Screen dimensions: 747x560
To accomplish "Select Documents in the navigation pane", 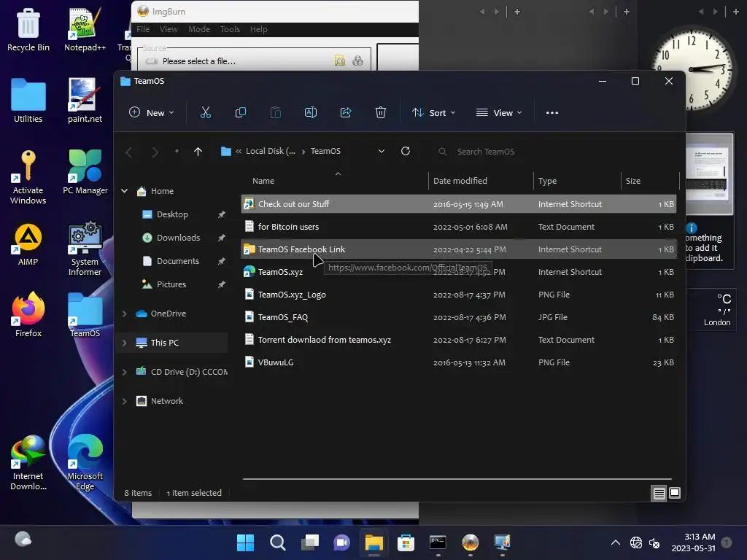I will (x=178, y=261).
